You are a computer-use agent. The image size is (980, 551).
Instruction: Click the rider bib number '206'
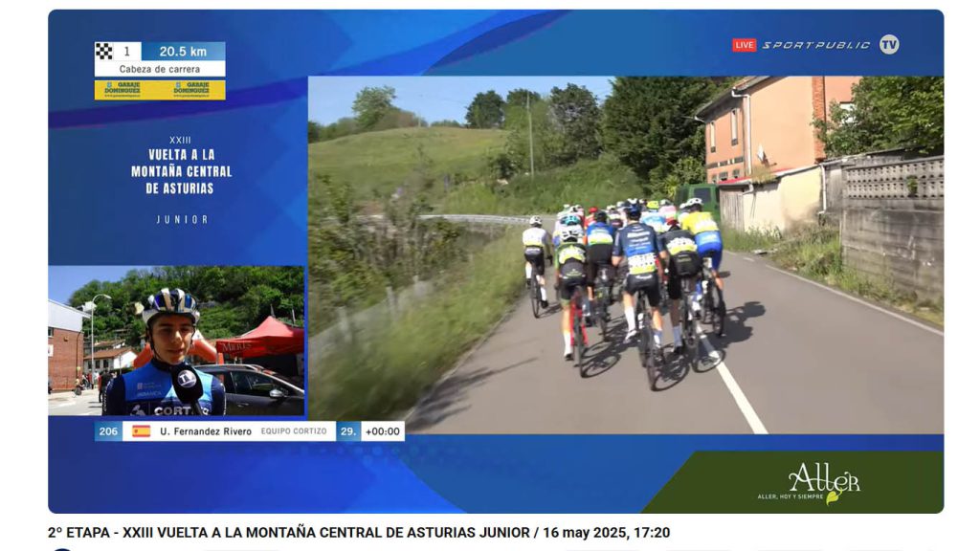coord(108,431)
